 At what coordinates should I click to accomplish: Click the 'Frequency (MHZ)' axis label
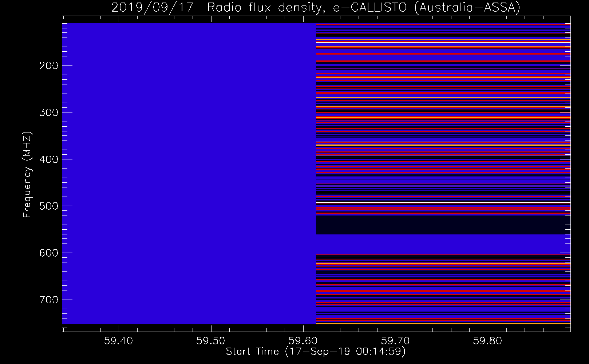(27, 174)
